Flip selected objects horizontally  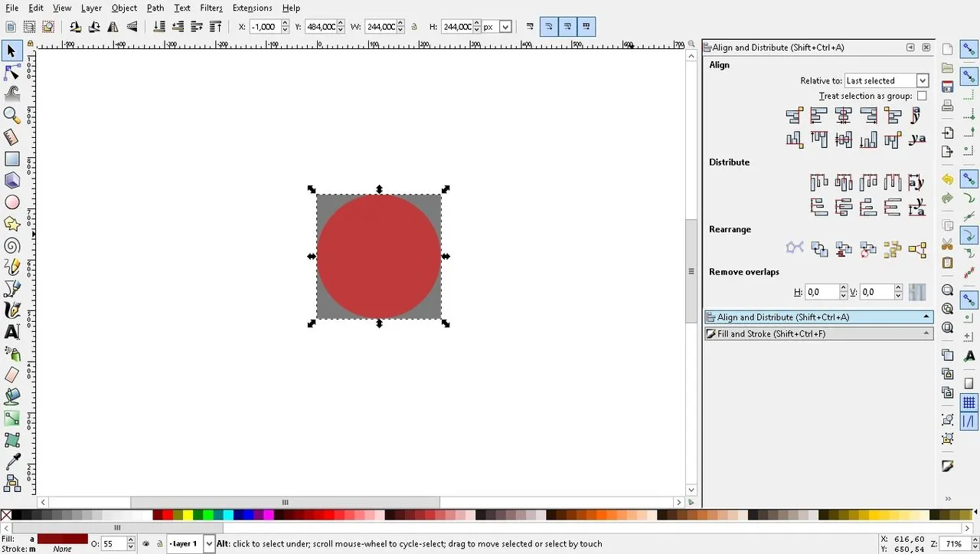click(113, 26)
